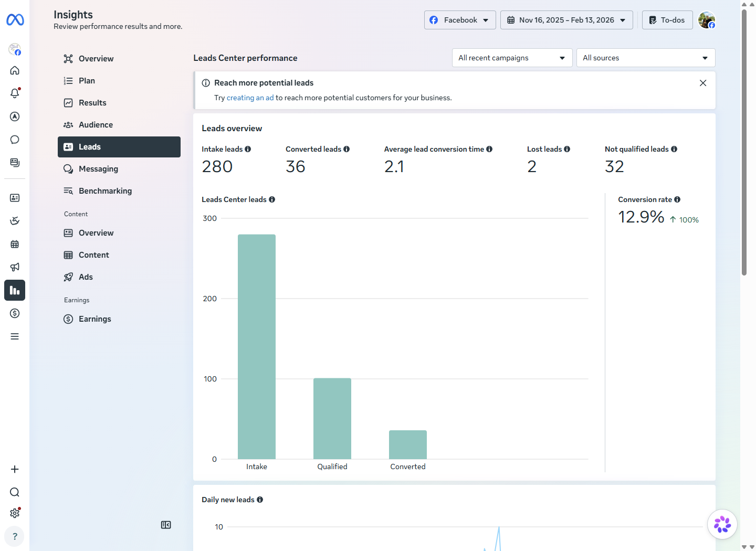Open Audience insights section
The height and width of the screenshot is (551, 756).
(119, 125)
